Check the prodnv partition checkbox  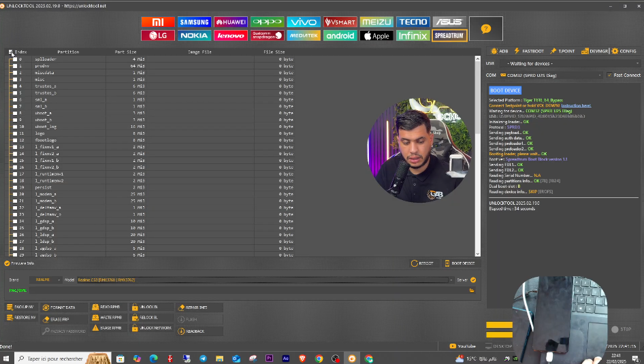click(15, 66)
